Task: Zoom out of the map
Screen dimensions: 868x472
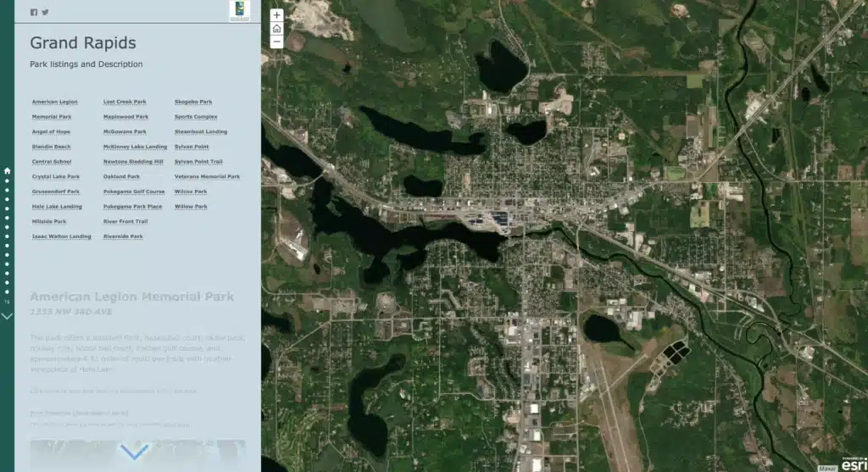Action: coord(276,41)
